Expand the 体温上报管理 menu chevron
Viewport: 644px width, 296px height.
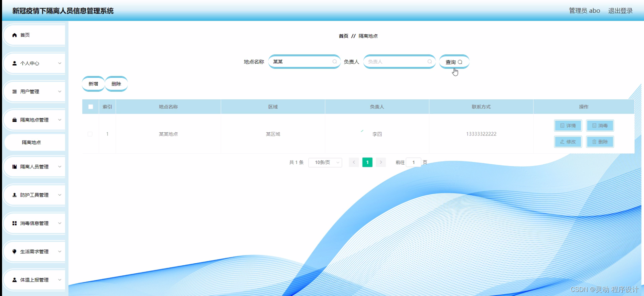click(60, 280)
